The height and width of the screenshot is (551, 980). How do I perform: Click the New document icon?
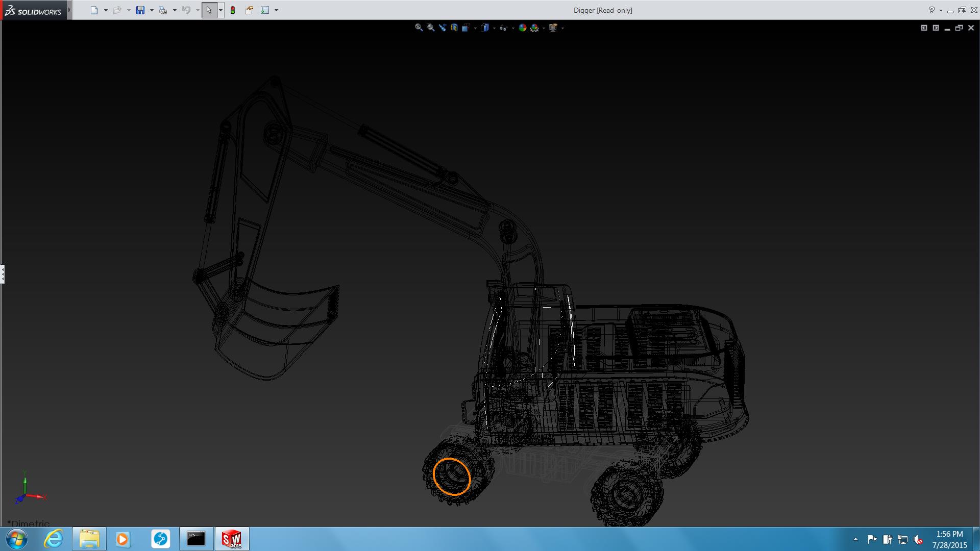[94, 10]
